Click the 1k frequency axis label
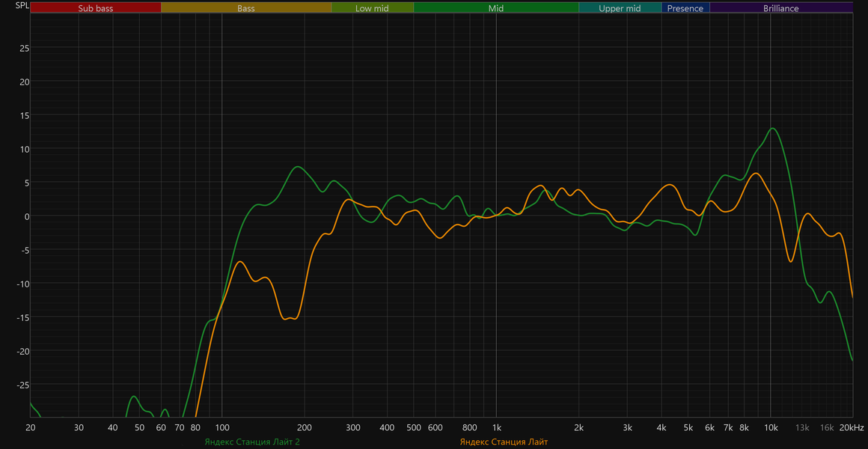Screen dimensions: 868x449 pyautogui.click(x=497, y=427)
